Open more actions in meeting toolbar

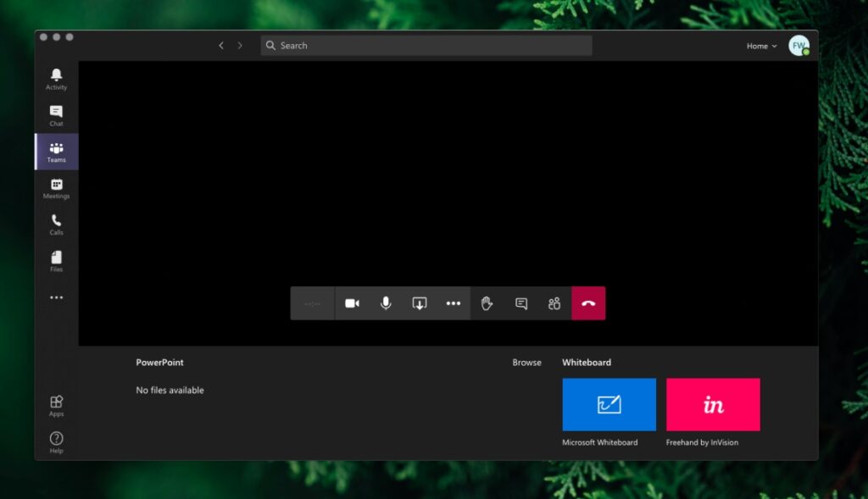tap(453, 303)
